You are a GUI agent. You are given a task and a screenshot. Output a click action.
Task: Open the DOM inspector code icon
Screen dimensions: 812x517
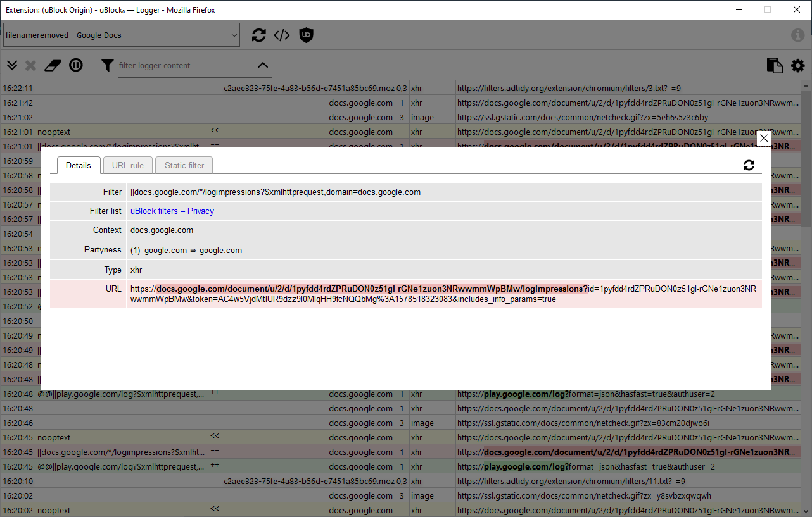282,35
